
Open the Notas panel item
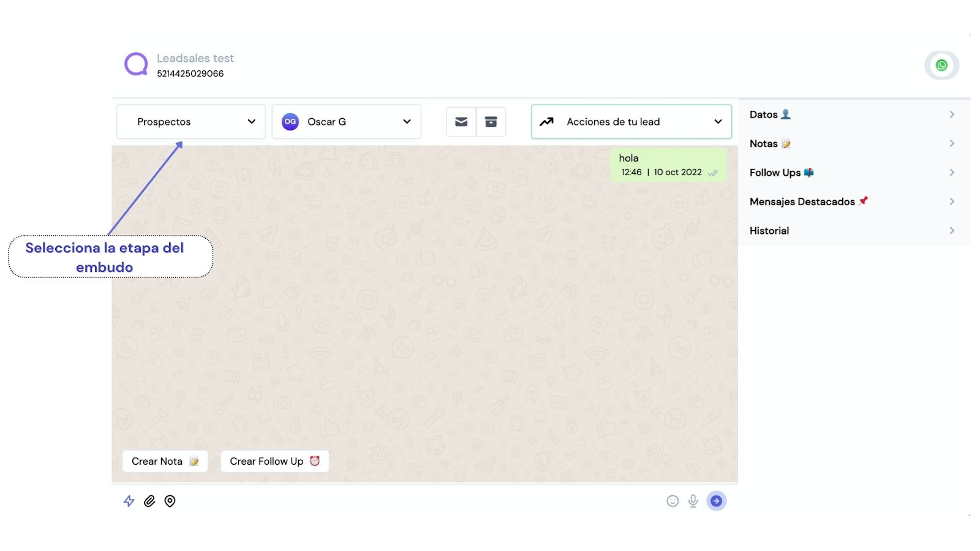click(854, 143)
